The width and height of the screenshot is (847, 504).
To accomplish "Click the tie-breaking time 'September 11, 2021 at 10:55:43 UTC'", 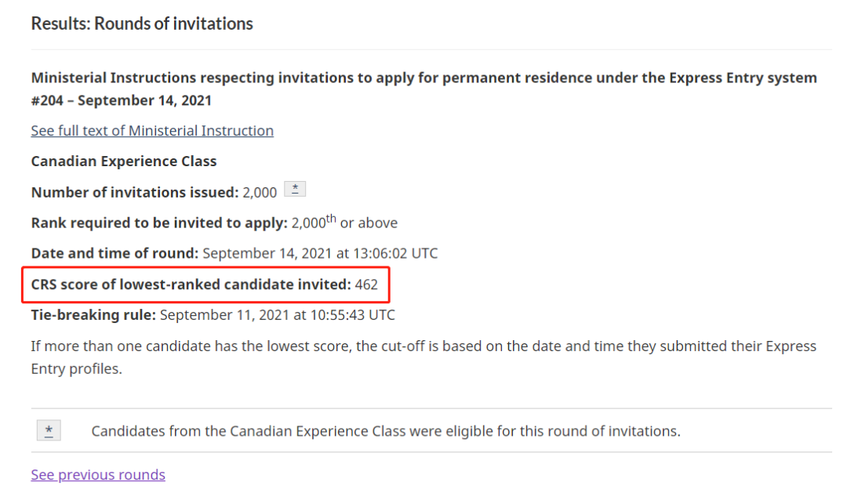I will pos(278,315).
